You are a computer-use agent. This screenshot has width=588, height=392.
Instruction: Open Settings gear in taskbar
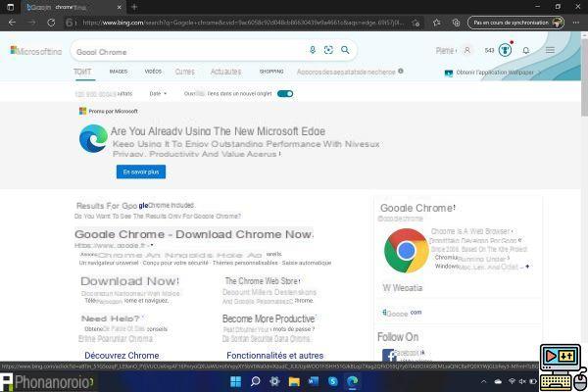tap(274, 382)
